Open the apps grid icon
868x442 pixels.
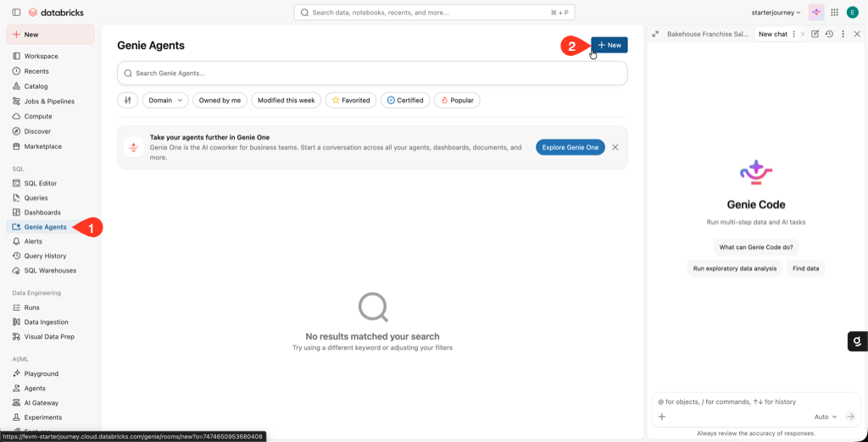[x=834, y=12]
